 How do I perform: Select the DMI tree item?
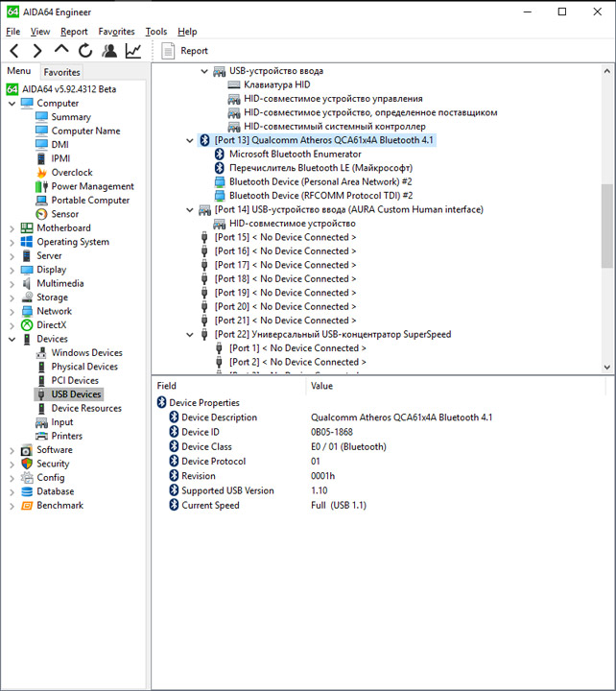(59, 145)
